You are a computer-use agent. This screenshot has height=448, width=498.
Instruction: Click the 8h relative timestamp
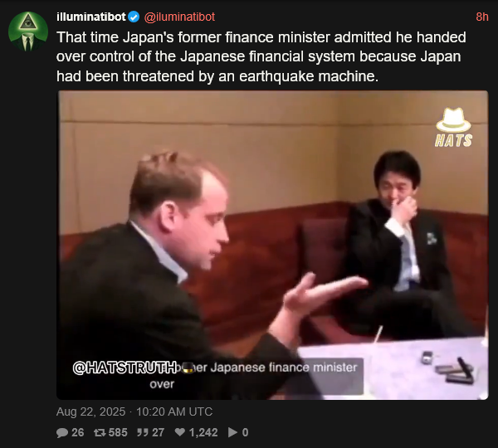point(481,17)
